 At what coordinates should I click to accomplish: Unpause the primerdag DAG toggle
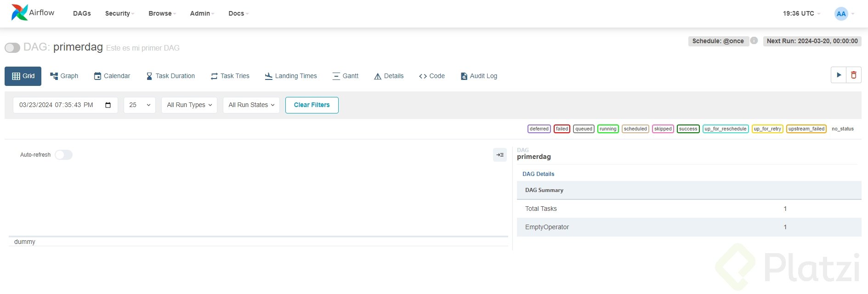12,48
